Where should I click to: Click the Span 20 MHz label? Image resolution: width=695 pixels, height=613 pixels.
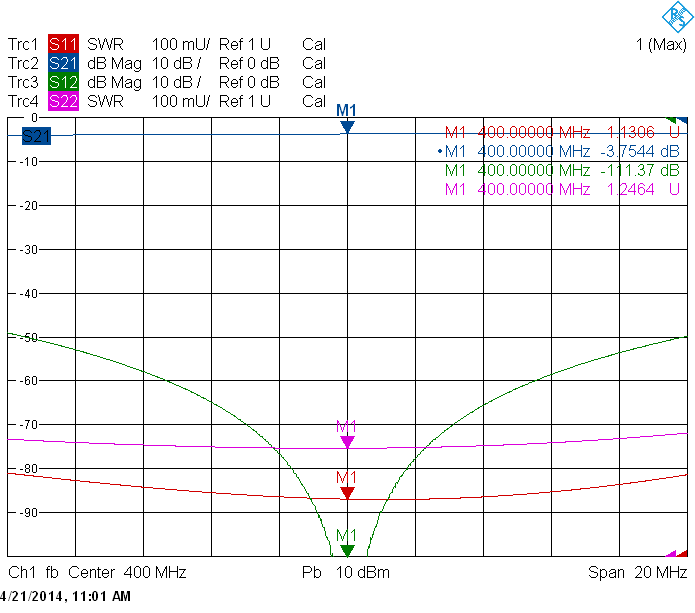[637, 572]
